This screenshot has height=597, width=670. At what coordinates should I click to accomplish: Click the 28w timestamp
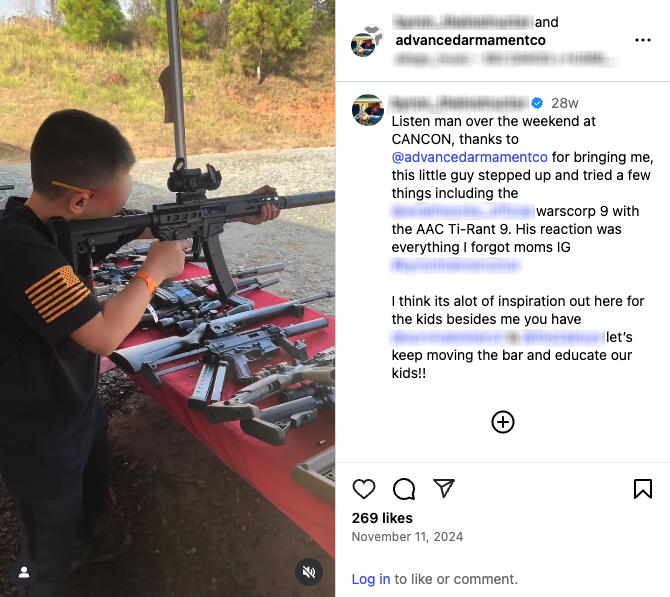[x=564, y=103]
